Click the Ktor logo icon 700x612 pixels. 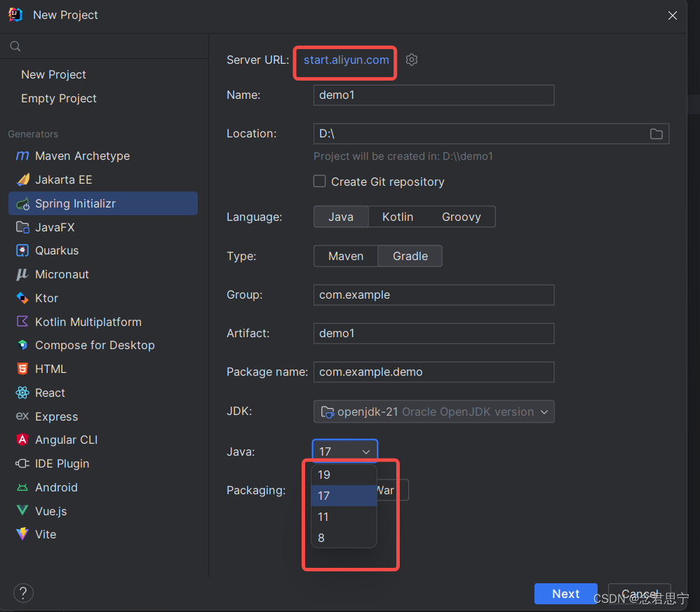22,297
